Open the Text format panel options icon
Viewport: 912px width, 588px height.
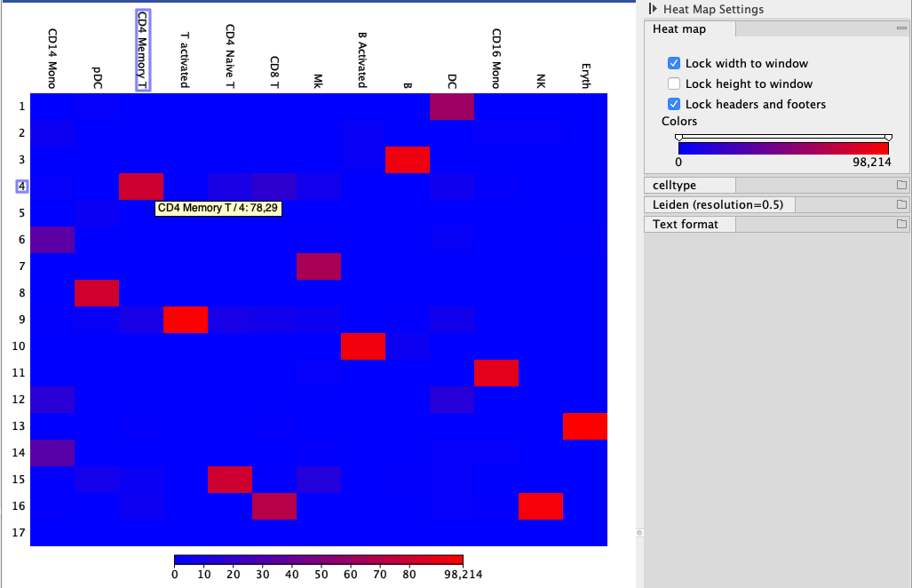point(901,224)
